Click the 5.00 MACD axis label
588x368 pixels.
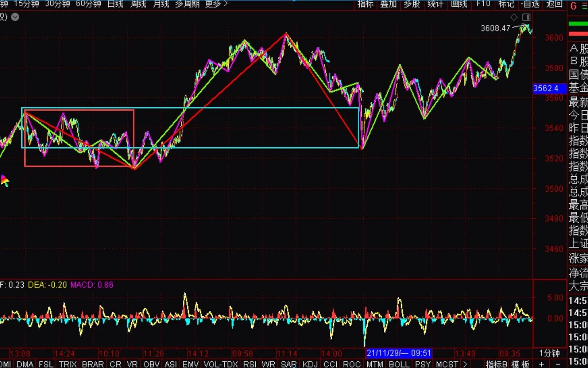556,297
